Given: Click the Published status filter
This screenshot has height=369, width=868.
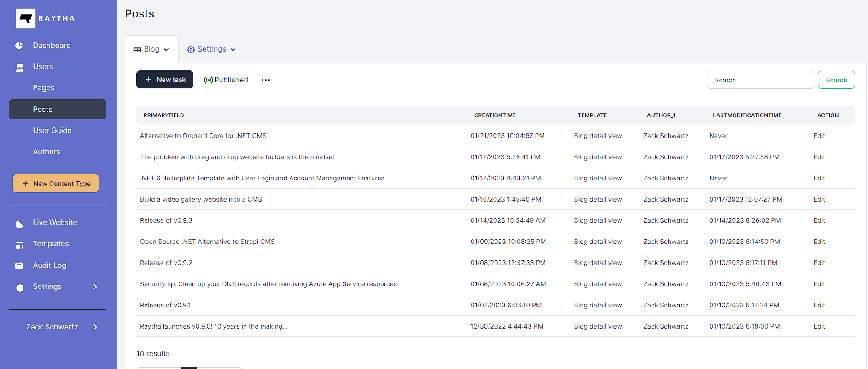Looking at the screenshot, I should [x=226, y=80].
